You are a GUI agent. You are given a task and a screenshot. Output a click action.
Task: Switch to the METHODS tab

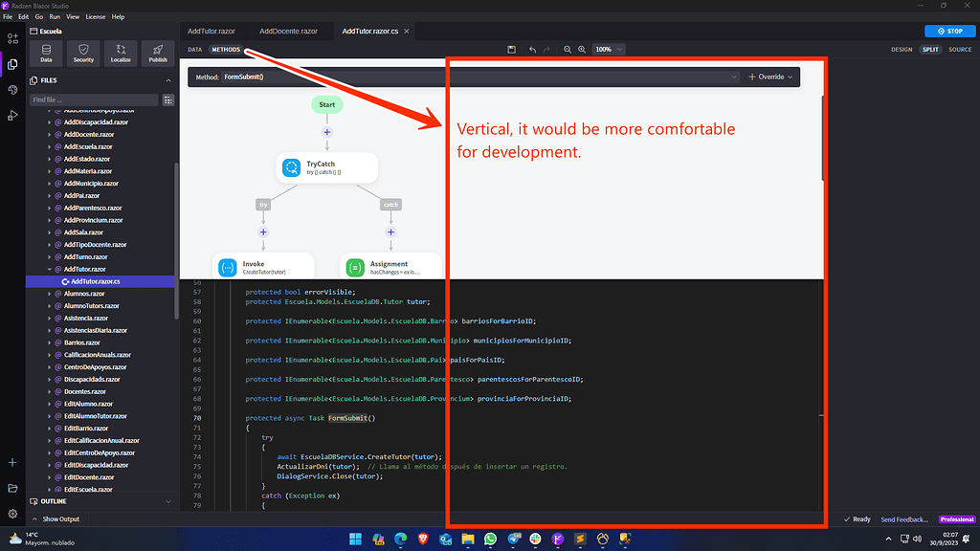click(226, 49)
